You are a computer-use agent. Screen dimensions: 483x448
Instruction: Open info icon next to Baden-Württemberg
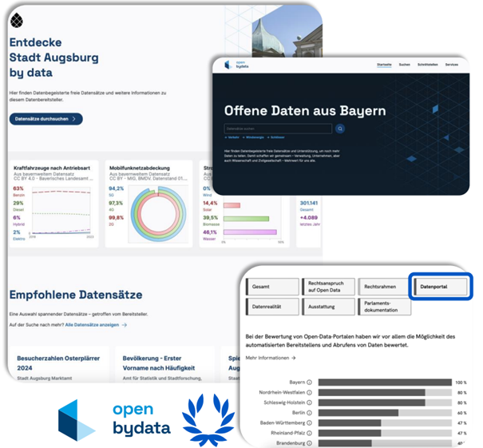(309, 423)
